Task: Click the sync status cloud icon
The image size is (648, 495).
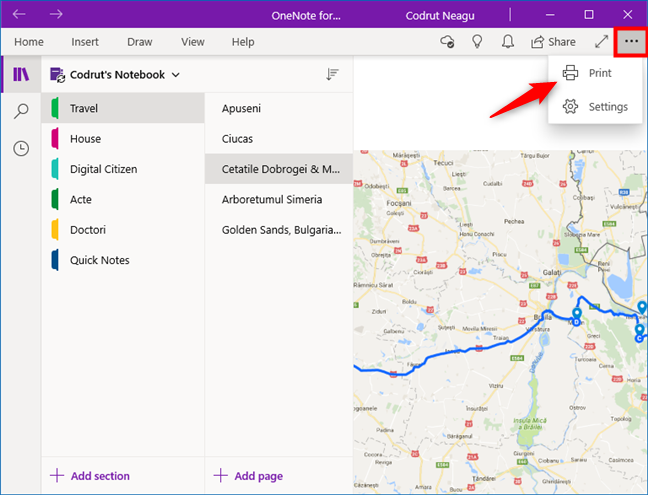Action: [x=448, y=42]
